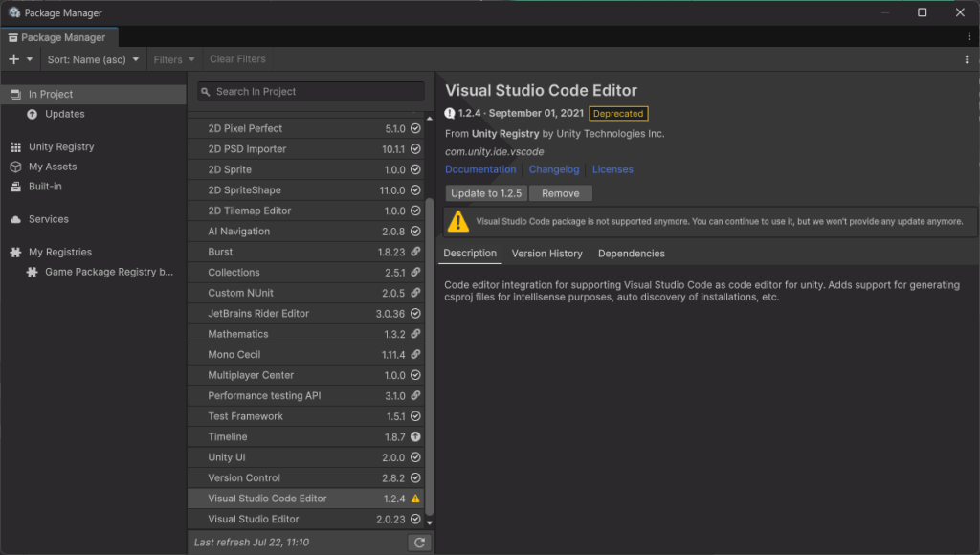Click the com.unity.ide.vscode package name
This screenshot has height=555, width=980.
click(x=495, y=152)
